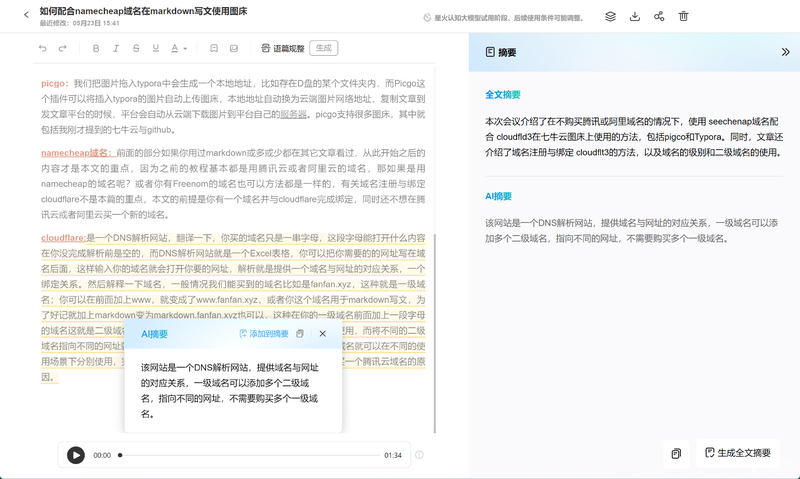Image resolution: width=800 pixels, height=479 pixels.
Task: Select the 全文摘要 heading
Action: click(x=503, y=94)
